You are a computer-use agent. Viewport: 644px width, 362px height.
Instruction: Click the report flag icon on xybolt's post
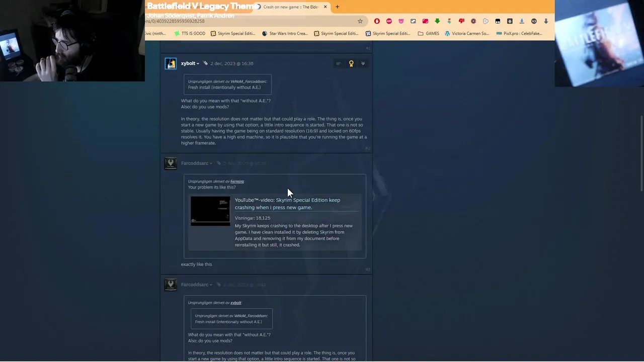click(x=339, y=63)
